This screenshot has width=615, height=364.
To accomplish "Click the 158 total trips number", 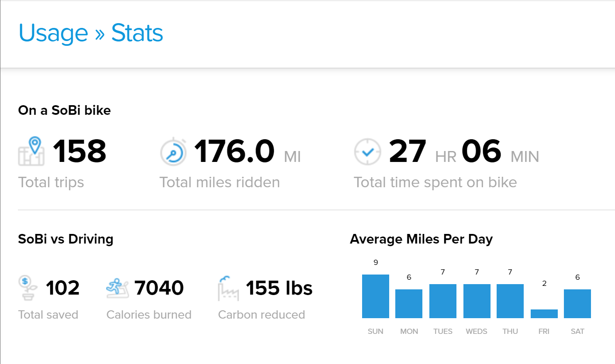I will point(79,151).
